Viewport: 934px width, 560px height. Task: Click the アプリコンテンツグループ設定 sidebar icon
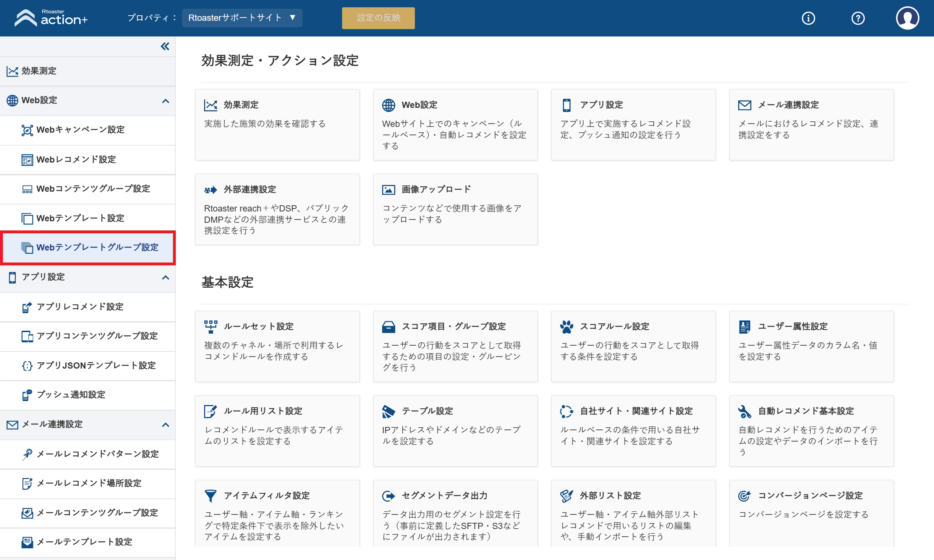point(27,336)
